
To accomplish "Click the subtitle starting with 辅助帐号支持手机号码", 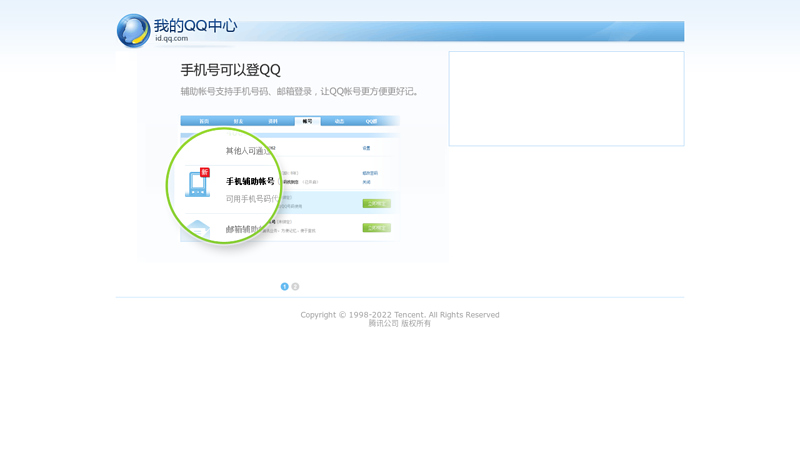I will 299,91.
